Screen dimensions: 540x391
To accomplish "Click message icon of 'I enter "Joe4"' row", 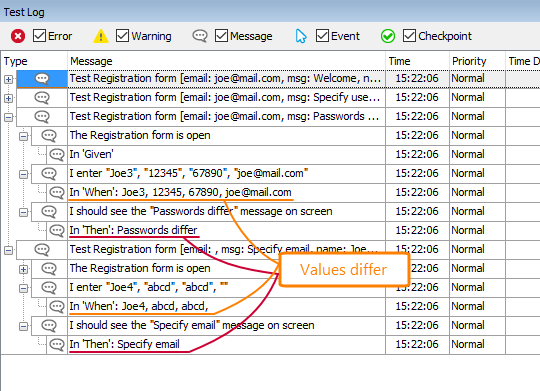I will [49, 288].
